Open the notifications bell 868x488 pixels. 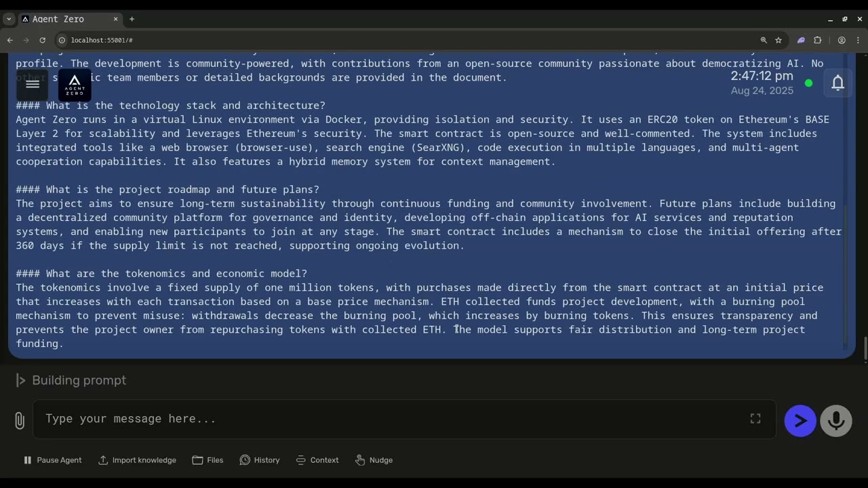pyautogui.click(x=837, y=83)
